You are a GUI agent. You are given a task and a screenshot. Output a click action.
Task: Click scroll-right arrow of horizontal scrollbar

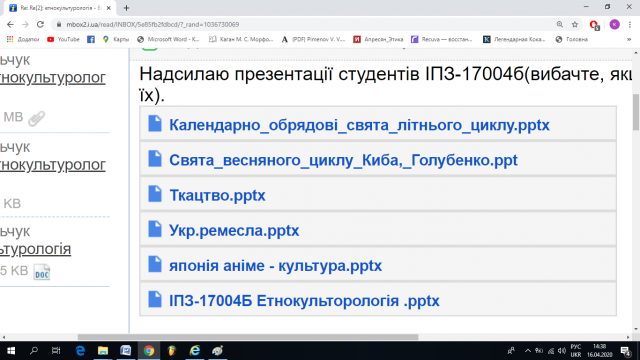(628, 337)
